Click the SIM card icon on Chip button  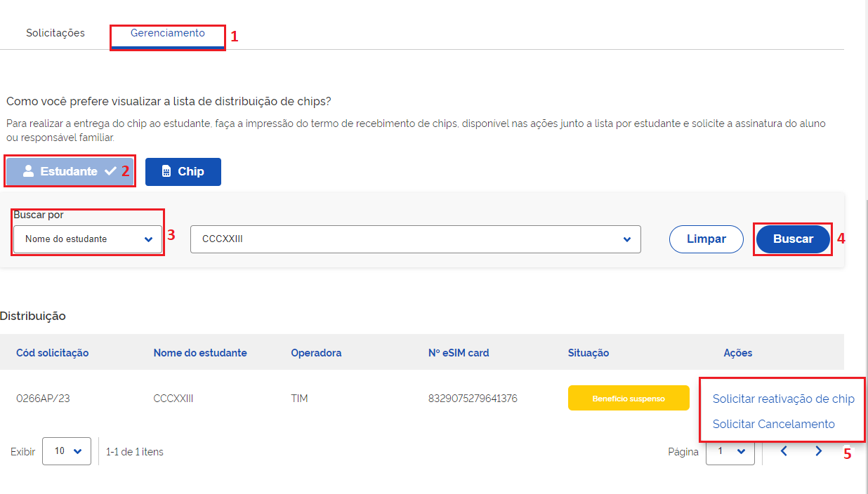click(166, 172)
